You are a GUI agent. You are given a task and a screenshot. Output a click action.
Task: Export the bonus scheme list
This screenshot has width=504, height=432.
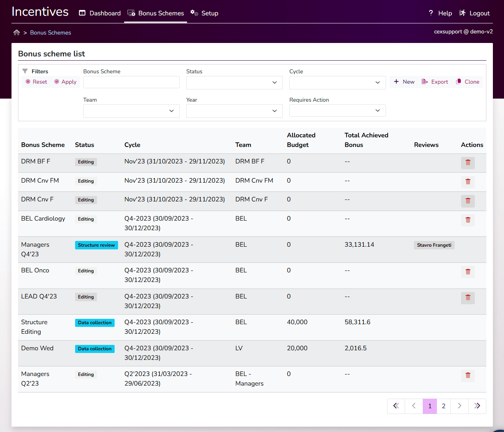(x=435, y=82)
